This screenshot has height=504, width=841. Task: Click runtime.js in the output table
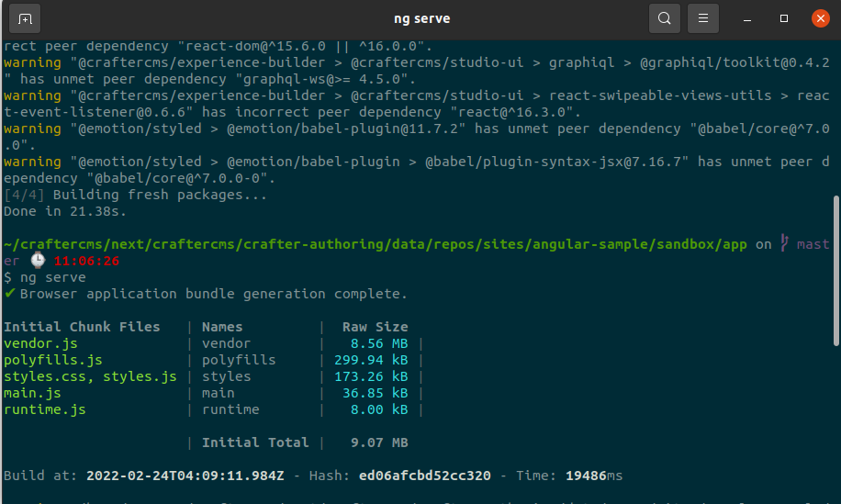(44, 409)
